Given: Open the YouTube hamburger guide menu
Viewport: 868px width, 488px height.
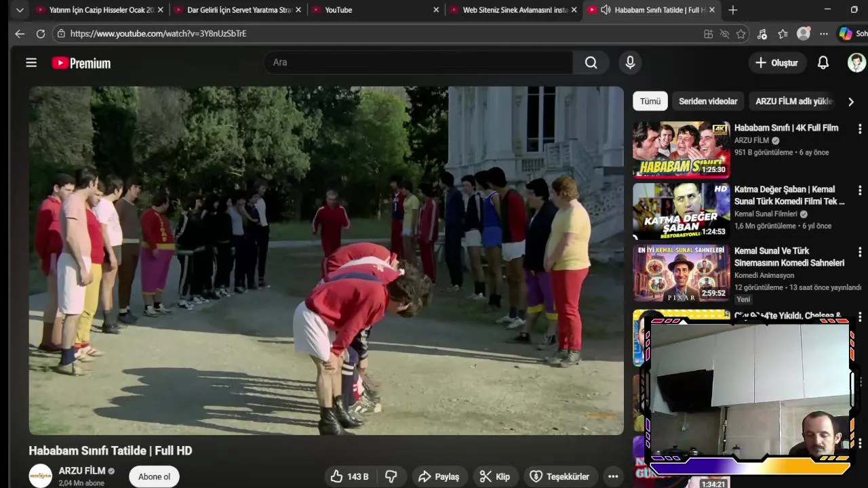Looking at the screenshot, I should (31, 63).
